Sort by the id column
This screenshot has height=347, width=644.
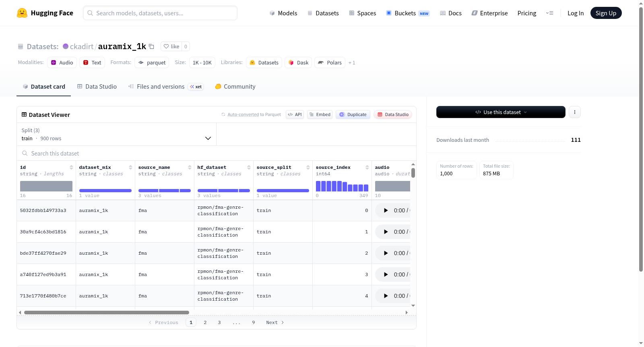click(x=71, y=167)
